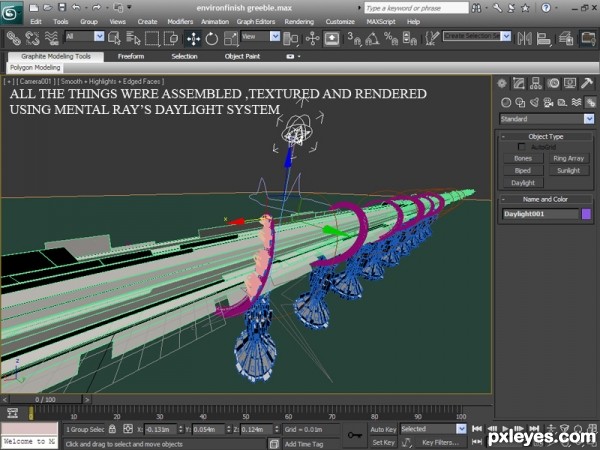This screenshot has height=450, width=600.
Task: Click the Sunlight button
Action: pos(569,171)
